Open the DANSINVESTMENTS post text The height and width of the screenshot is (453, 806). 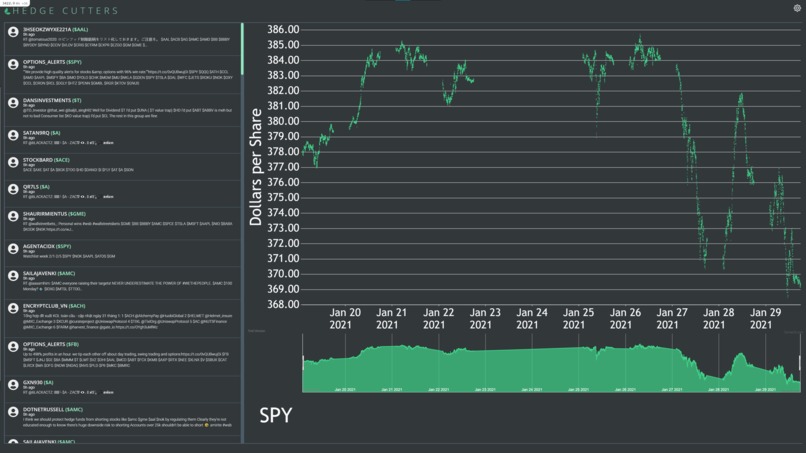[127, 113]
